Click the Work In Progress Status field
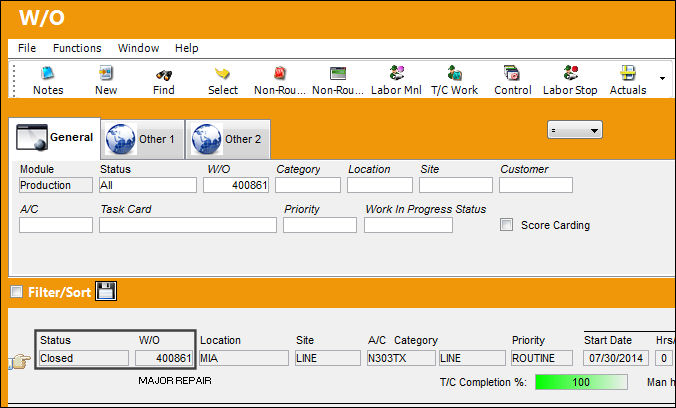The width and height of the screenshot is (676, 408). click(x=408, y=225)
